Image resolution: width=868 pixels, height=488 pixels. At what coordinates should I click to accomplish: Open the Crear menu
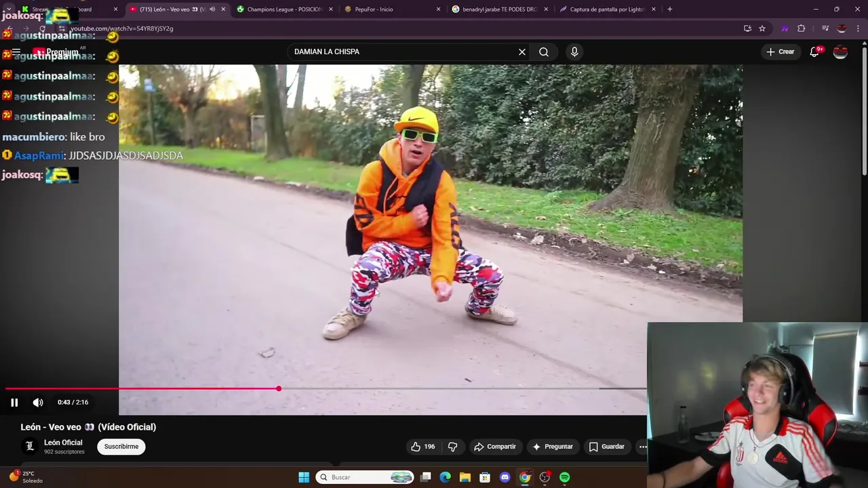[x=781, y=52]
